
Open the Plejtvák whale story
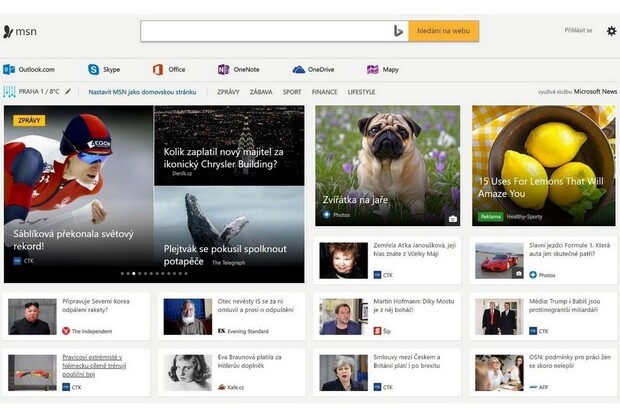click(225, 254)
